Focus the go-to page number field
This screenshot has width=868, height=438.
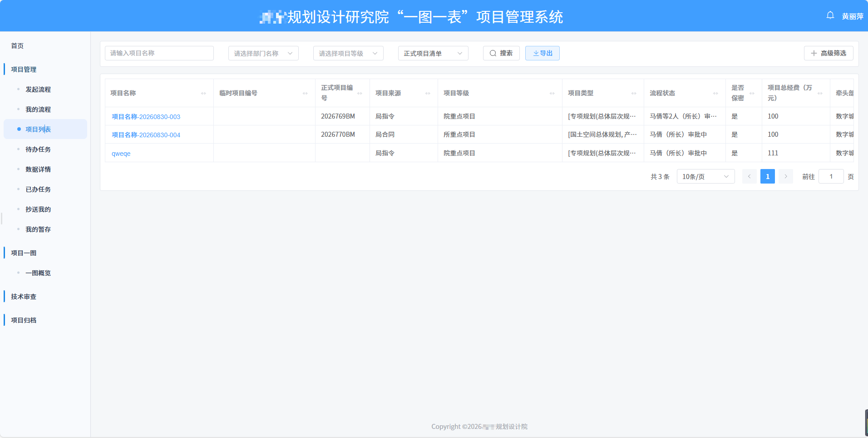pyautogui.click(x=831, y=176)
